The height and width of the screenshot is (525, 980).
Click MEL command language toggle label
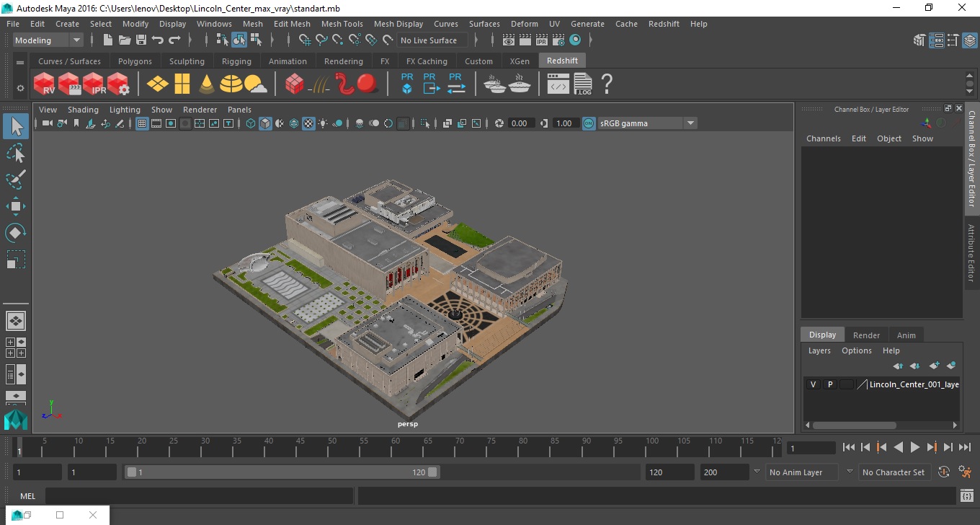27,496
